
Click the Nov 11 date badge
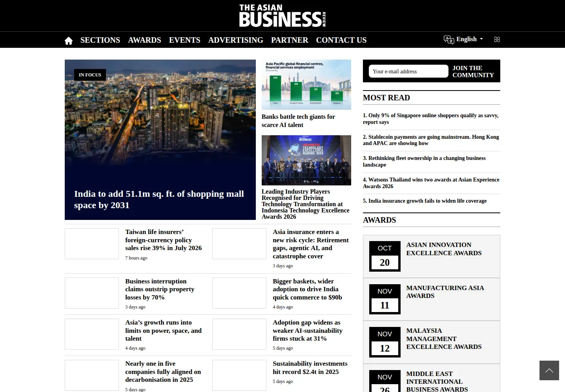pos(385,299)
